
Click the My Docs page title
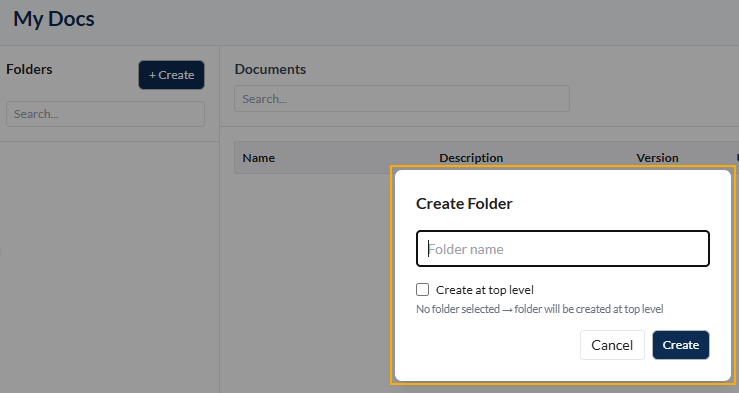54,19
